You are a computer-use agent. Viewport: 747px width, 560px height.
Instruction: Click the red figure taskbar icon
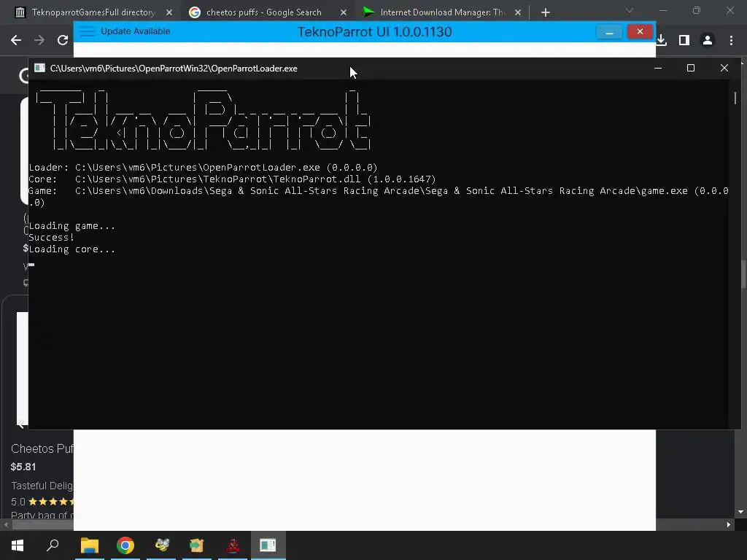pyautogui.click(x=233, y=545)
